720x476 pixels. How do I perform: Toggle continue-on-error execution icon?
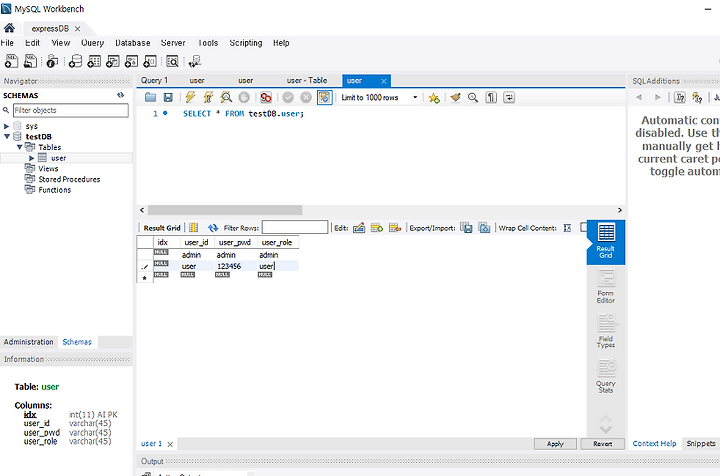pyautogui.click(x=265, y=97)
